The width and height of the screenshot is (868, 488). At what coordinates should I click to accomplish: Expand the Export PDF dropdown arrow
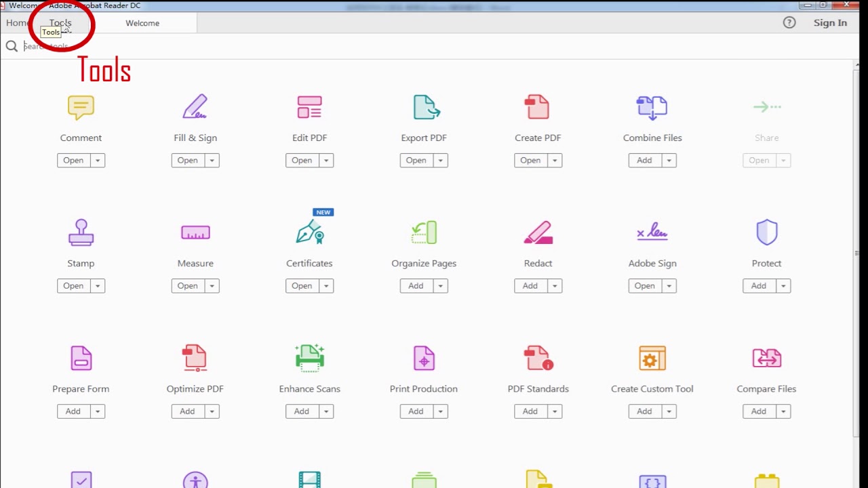(x=441, y=161)
